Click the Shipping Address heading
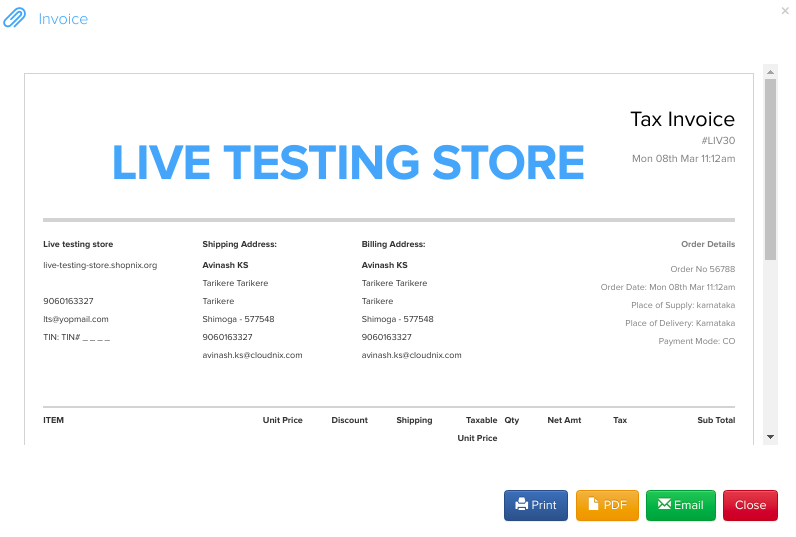The height and width of the screenshot is (537, 796). click(x=240, y=244)
